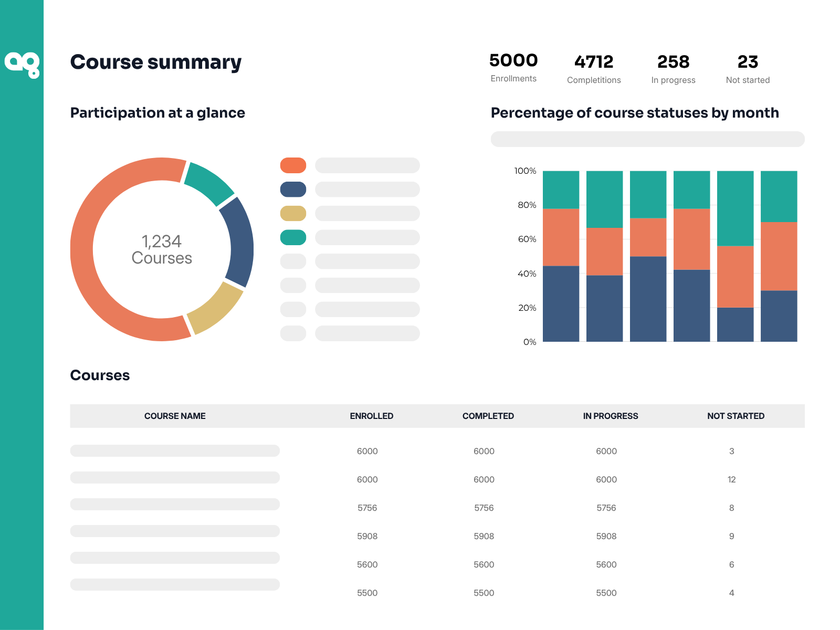Select the navy blue legend swatch
Screen dimensions: 840x630
(293, 190)
